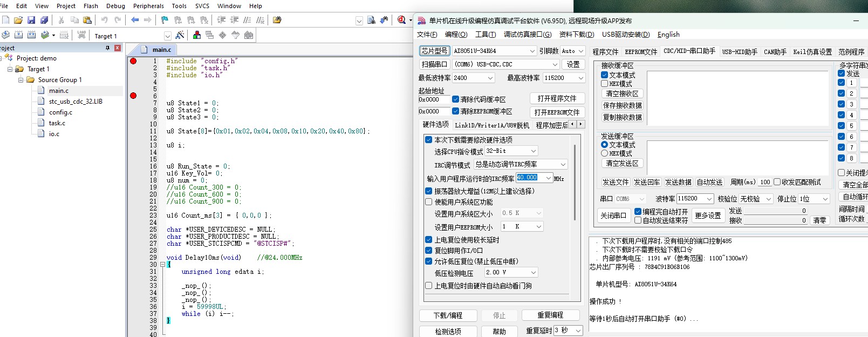The image size is (868, 337).
Task: Create a new file in Keil toolbar
Action: coord(6,20)
